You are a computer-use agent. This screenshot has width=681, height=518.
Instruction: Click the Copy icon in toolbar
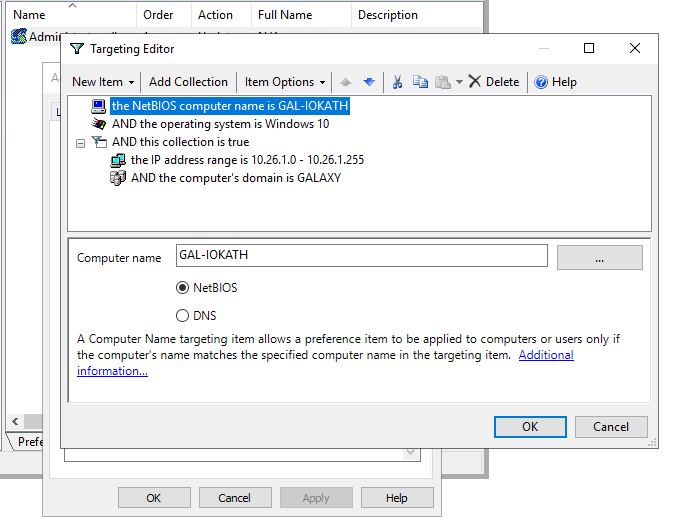(x=420, y=82)
